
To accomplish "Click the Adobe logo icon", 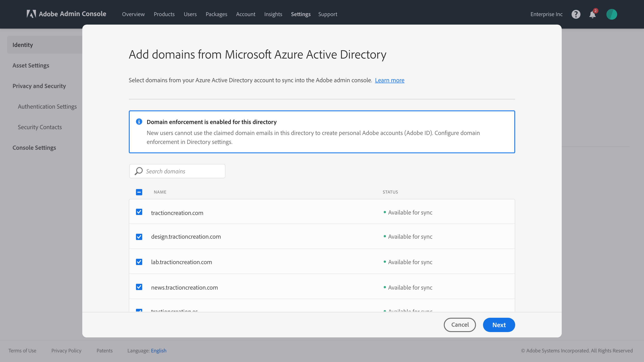I will (31, 14).
